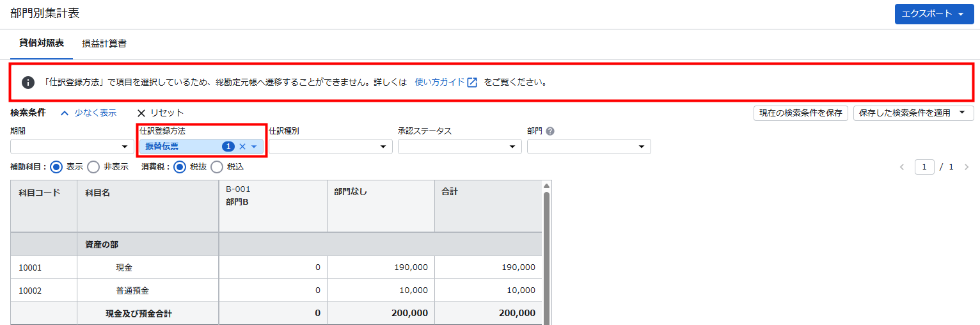Click the help icon next to 部門
Screen dimensions: 980x325
550,131
